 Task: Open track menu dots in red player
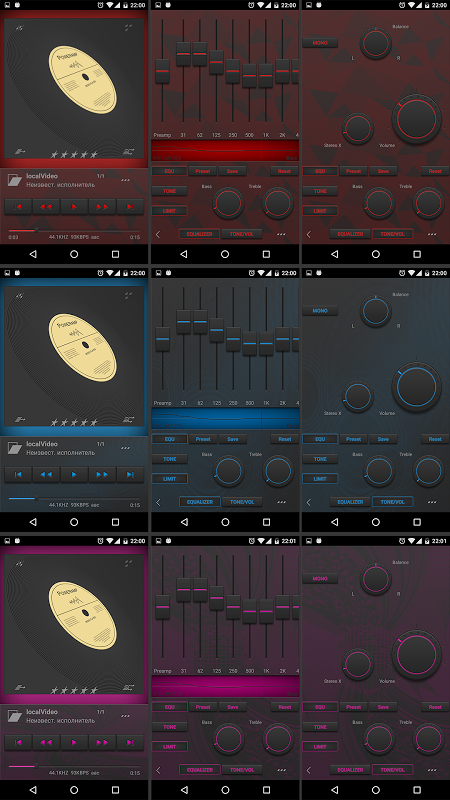tap(126, 180)
